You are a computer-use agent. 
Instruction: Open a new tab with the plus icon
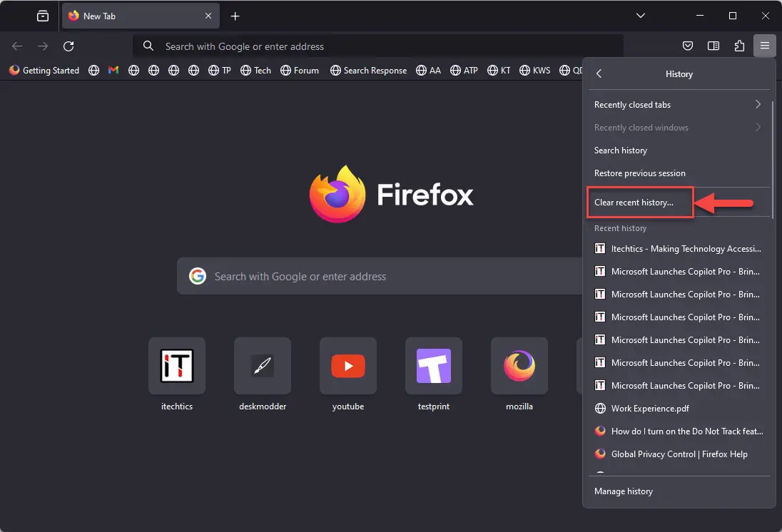point(235,16)
